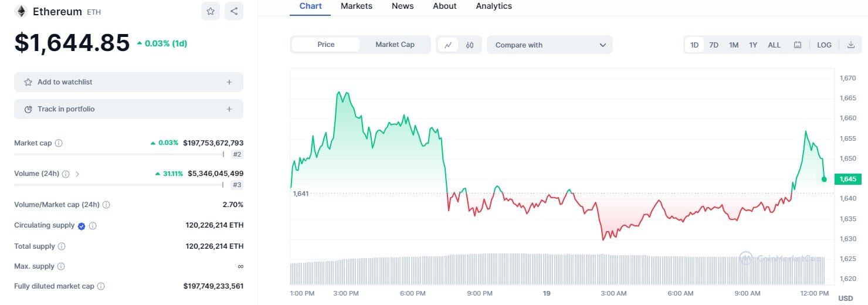868x305 pixels.
Task: Toggle LOG scale on chart
Action: 824,45
